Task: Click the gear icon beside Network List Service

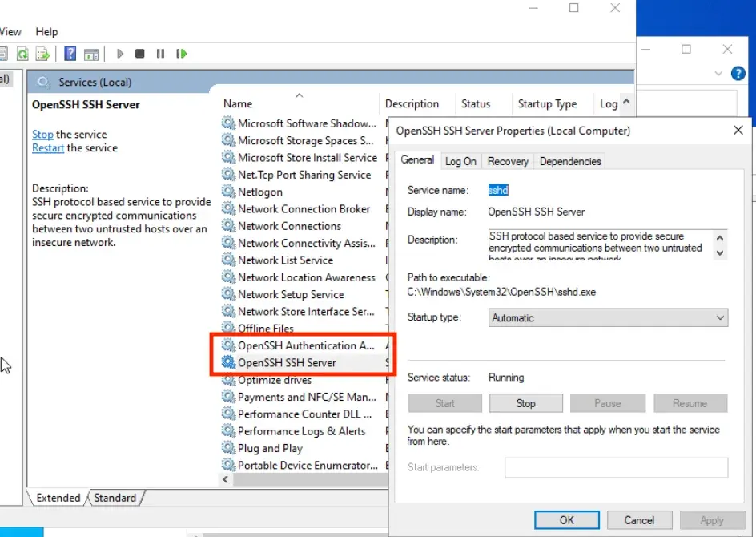Action: click(228, 260)
